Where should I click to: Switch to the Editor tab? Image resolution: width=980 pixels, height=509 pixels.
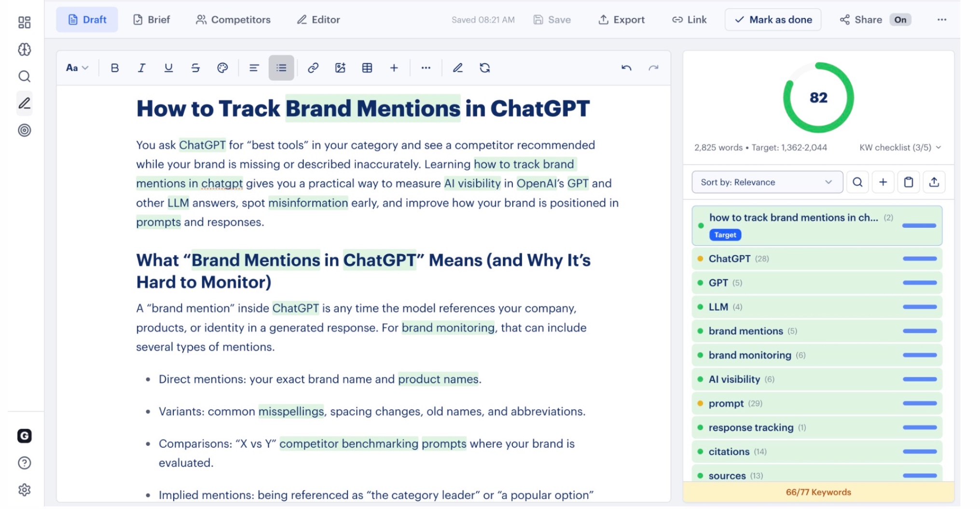[318, 20]
